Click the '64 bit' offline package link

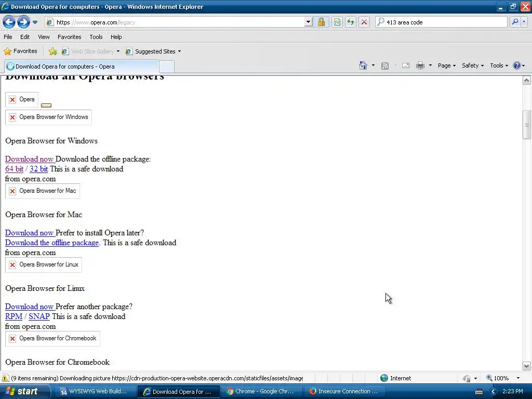pyautogui.click(x=14, y=169)
